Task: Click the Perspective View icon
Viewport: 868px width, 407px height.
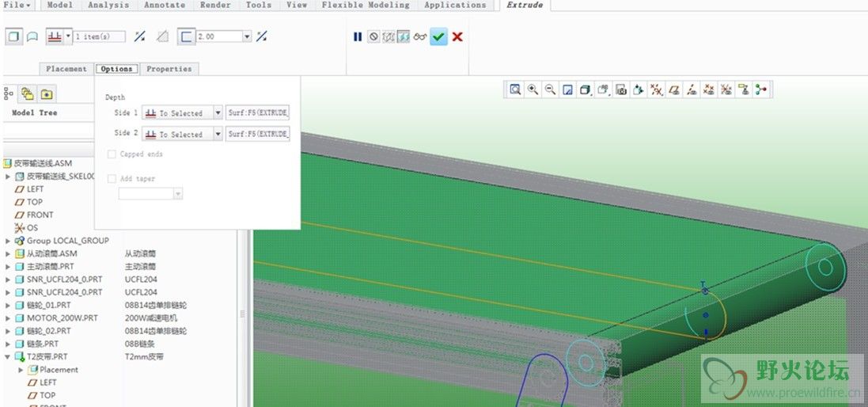Action: coord(639,89)
